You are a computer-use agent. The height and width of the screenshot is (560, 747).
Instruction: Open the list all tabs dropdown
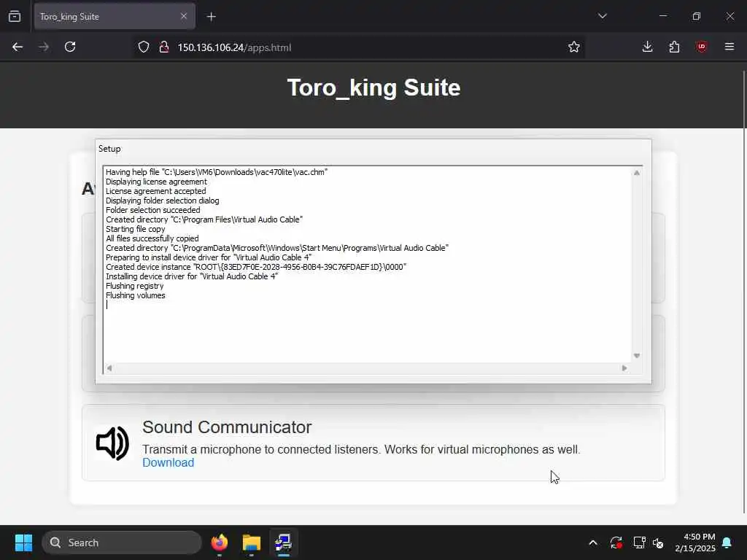click(602, 16)
